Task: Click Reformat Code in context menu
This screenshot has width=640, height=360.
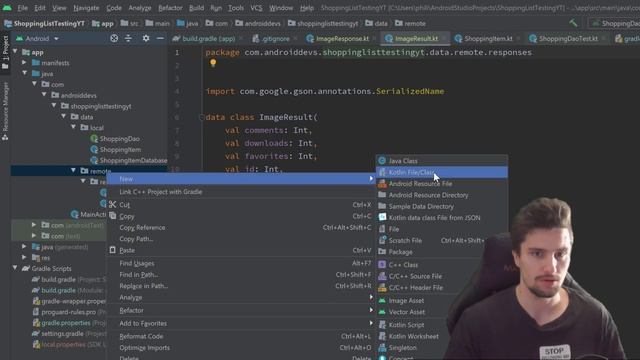Action: (241, 337)
